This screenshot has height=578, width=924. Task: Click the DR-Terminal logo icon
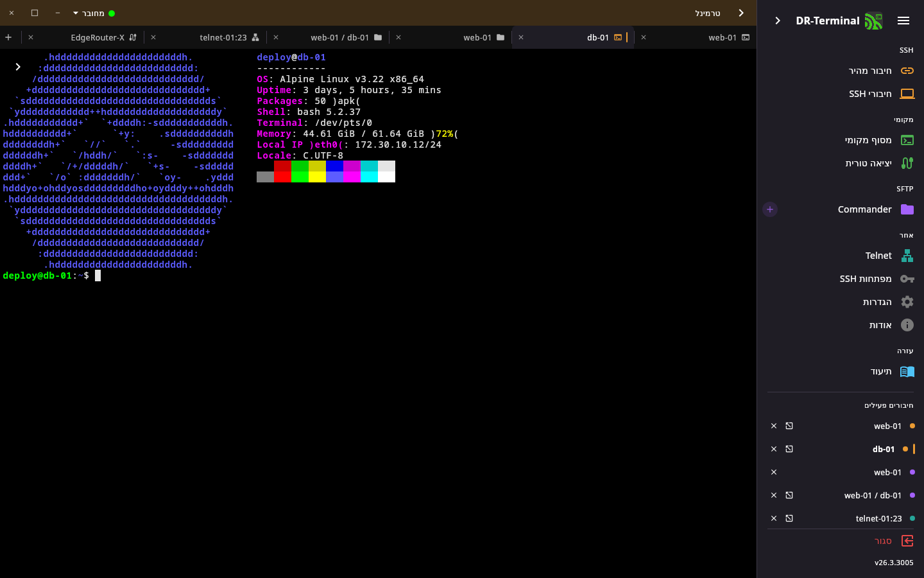[873, 21]
